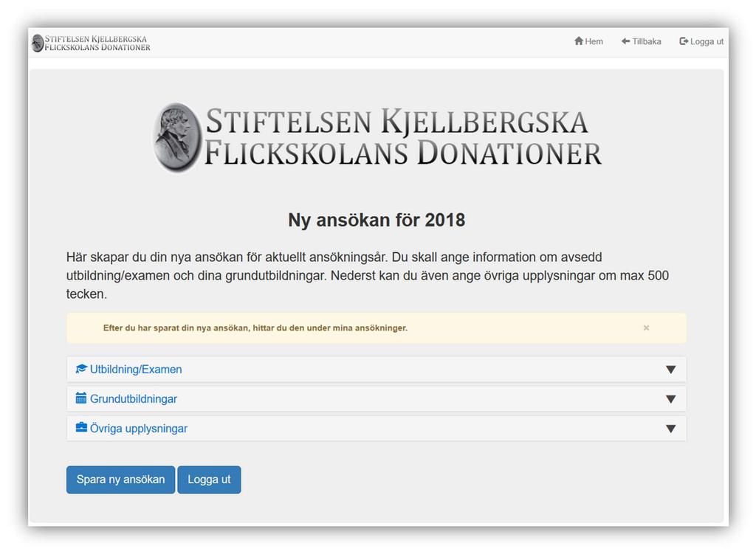Click the briefcase icon beside Övriga upplysningar

81,428
